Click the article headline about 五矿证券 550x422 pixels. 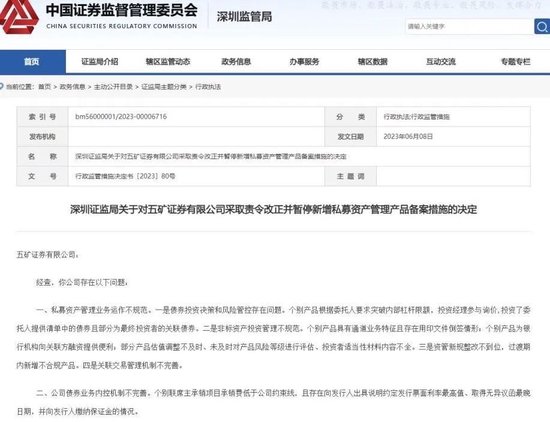[273, 210]
